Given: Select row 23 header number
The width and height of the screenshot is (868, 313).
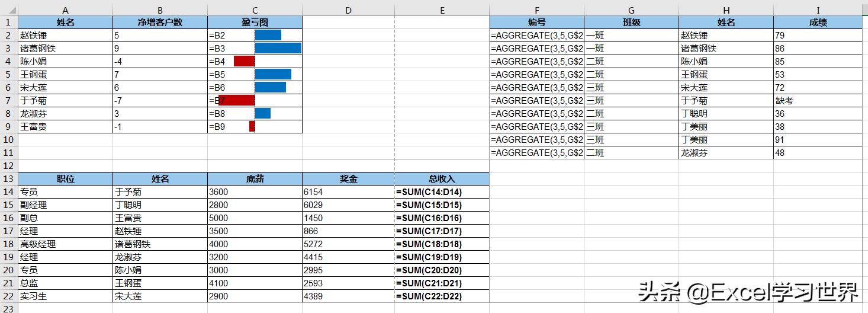Looking at the screenshot, I should [x=9, y=308].
